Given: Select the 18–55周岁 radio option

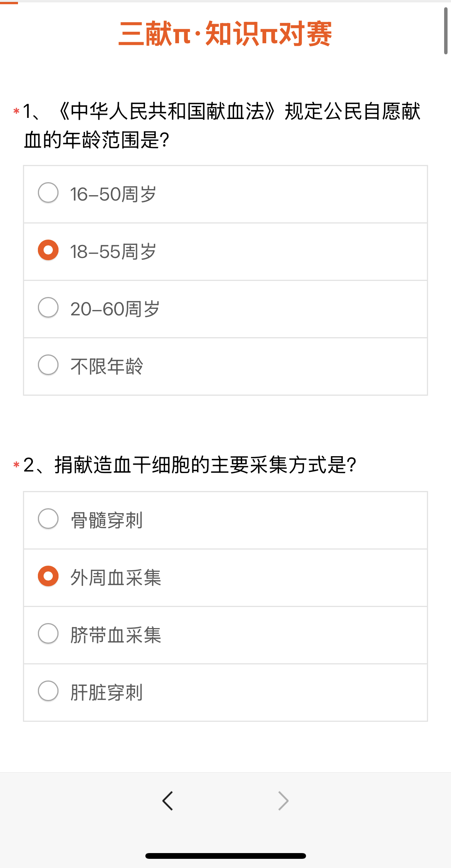Looking at the screenshot, I should pyautogui.click(x=48, y=250).
